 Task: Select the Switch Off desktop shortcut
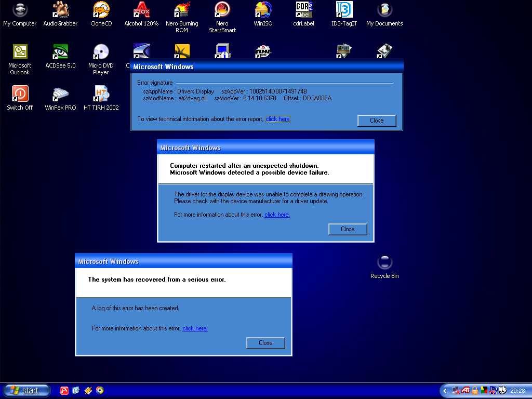[20, 94]
